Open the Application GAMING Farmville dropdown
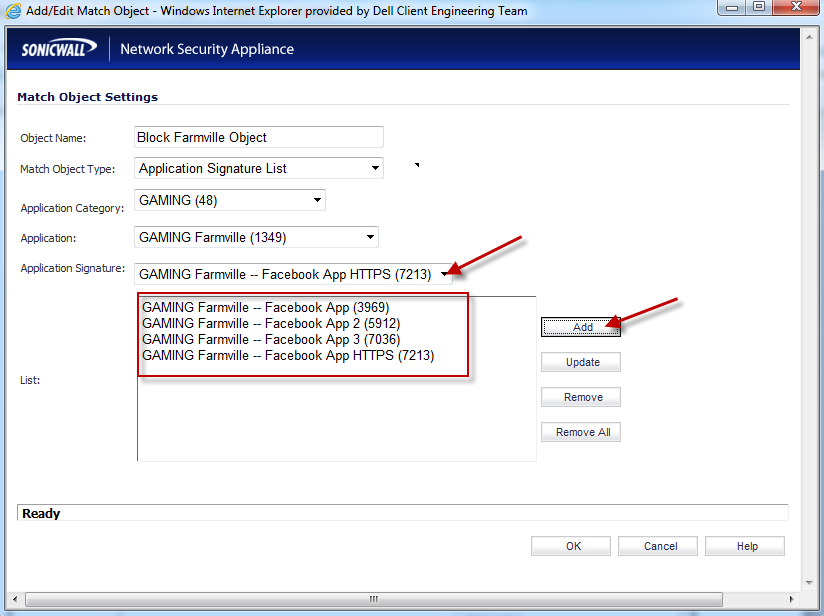824x616 pixels. (x=256, y=237)
